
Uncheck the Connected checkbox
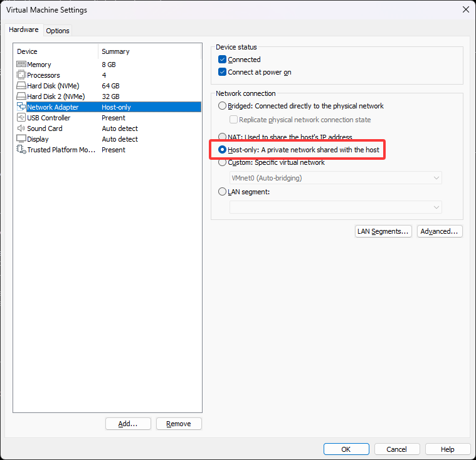(222, 59)
